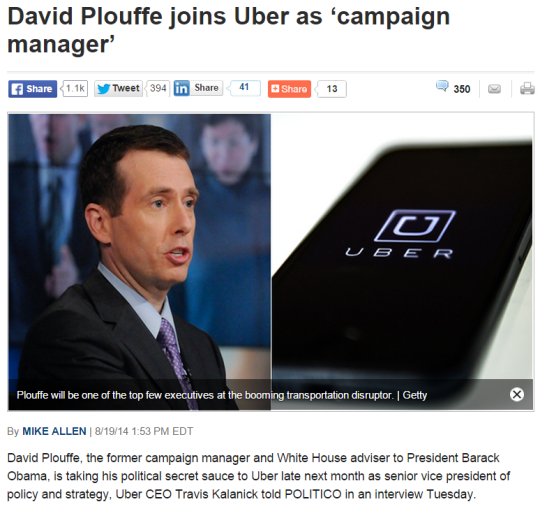The width and height of the screenshot is (540, 518).
Task: Close the image caption overlay
Action: 517,394
